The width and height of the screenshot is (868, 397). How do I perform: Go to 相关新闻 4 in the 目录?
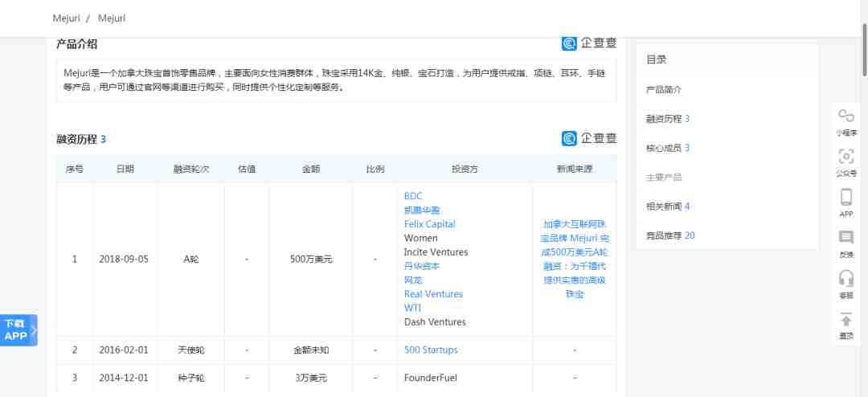point(668,207)
